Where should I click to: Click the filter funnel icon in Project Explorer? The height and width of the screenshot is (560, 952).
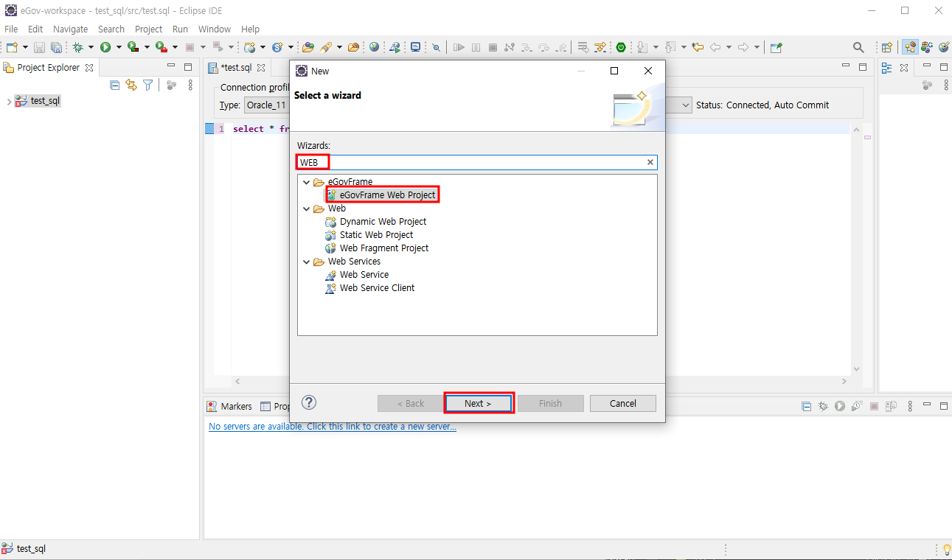(x=148, y=85)
